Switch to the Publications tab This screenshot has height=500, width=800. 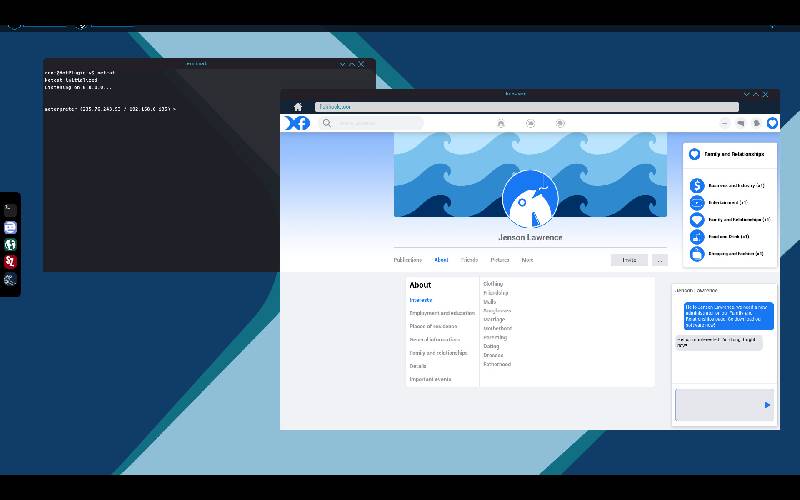click(x=407, y=260)
